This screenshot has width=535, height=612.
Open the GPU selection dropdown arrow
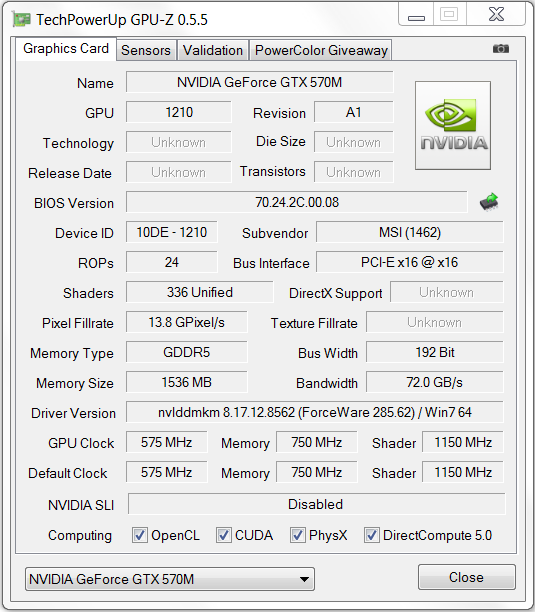(x=304, y=579)
